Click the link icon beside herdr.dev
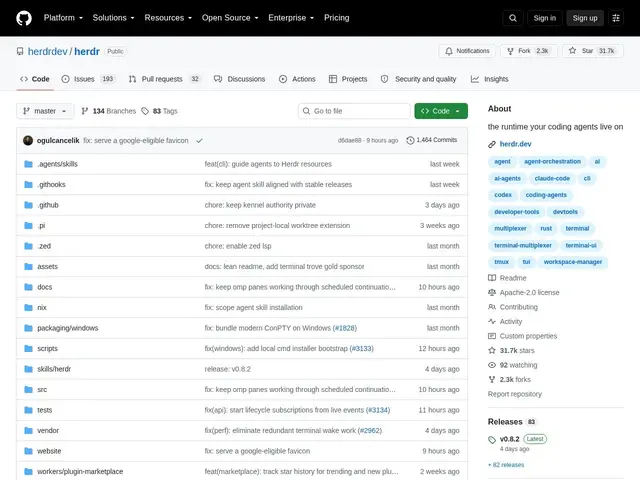640x480 pixels. [x=492, y=144]
